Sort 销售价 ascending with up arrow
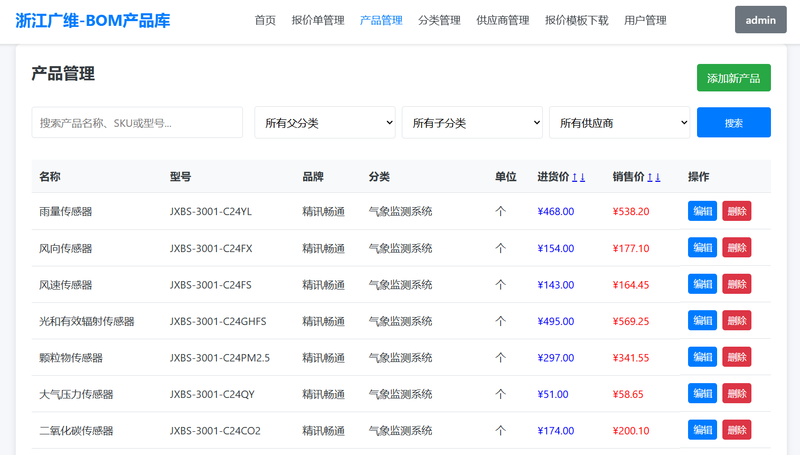 pyautogui.click(x=650, y=177)
